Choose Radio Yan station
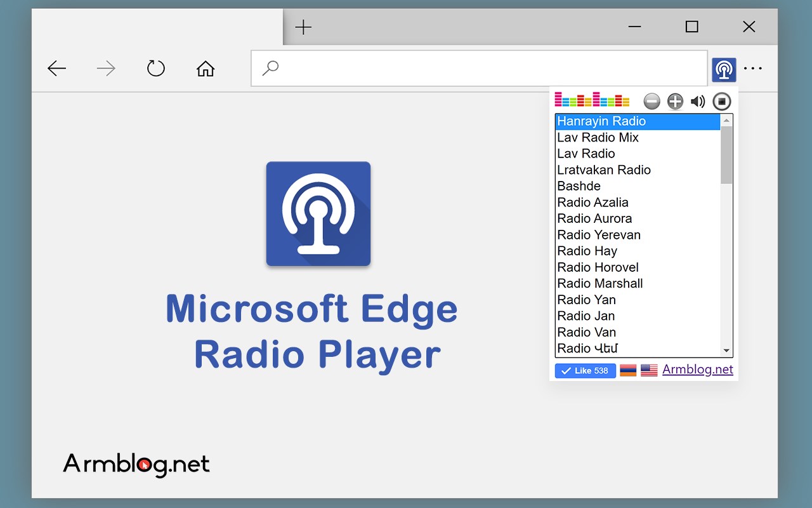The width and height of the screenshot is (812, 508). 638,300
